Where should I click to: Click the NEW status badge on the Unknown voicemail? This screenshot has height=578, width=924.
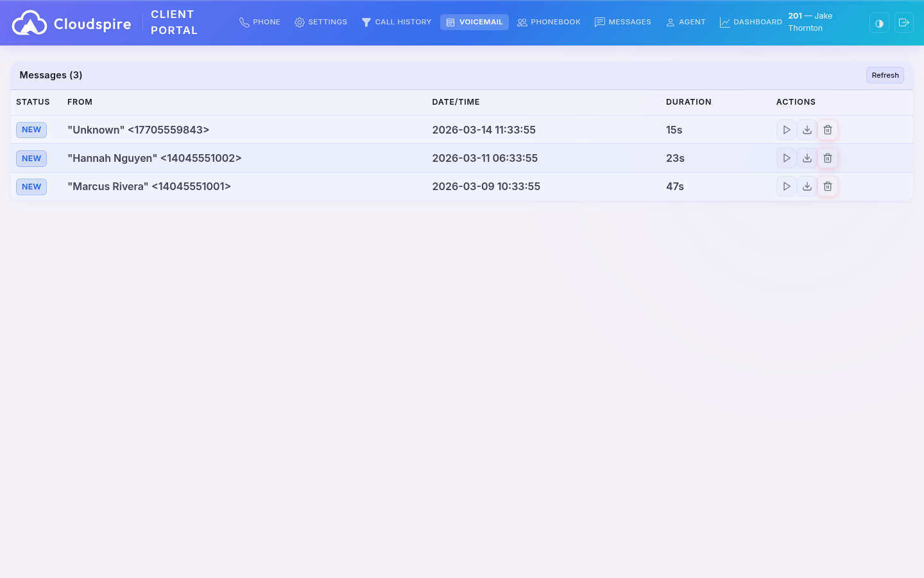pyautogui.click(x=31, y=130)
